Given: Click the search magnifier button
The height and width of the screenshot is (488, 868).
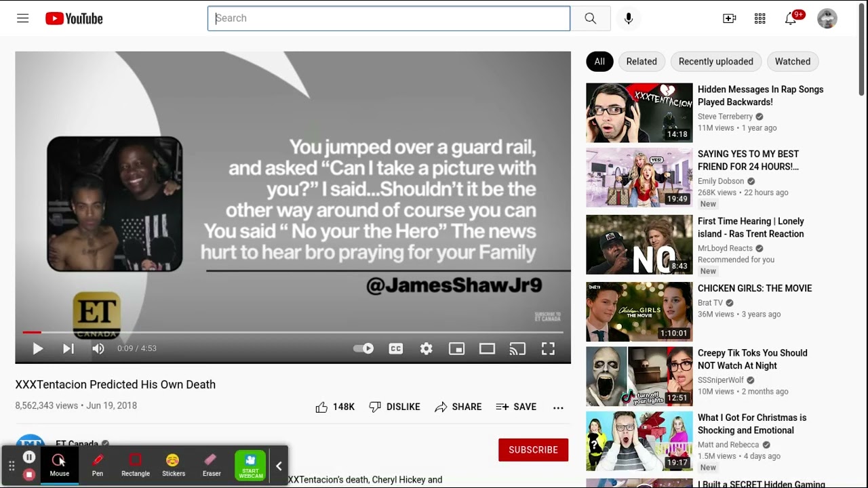Looking at the screenshot, I should pyautogui.click(x=591, y=18).
